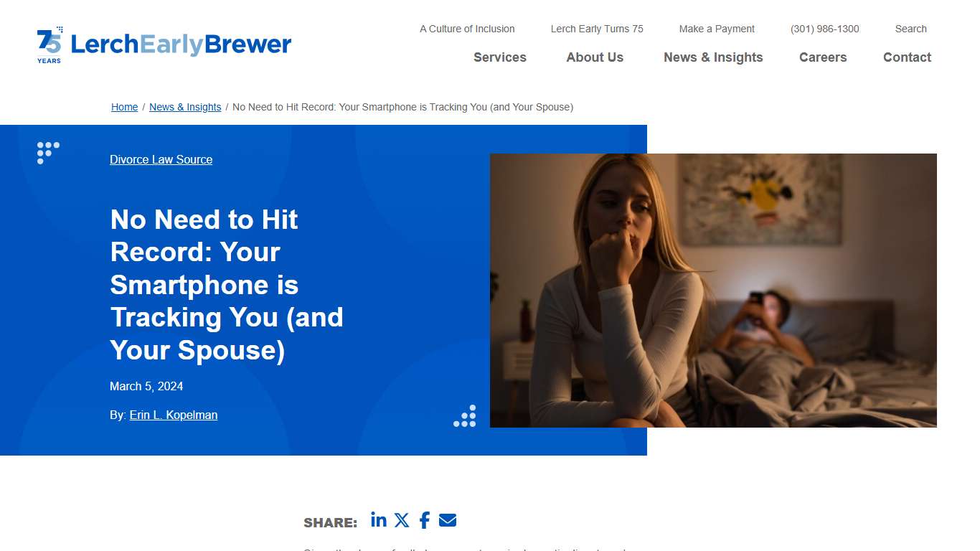Click the Lerch Early Brewer logo
The width and height of the screenshot is (980, 551).
[x=181, y=44]
